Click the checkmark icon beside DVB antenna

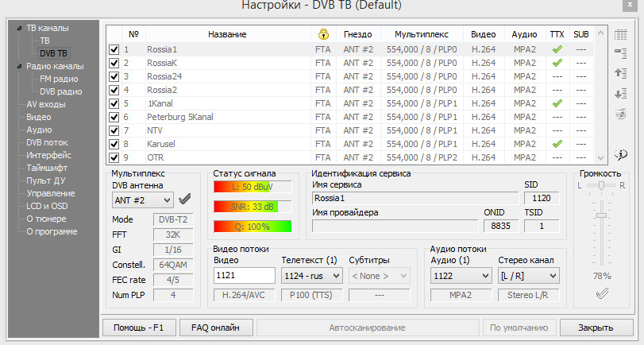coord(185,200)
